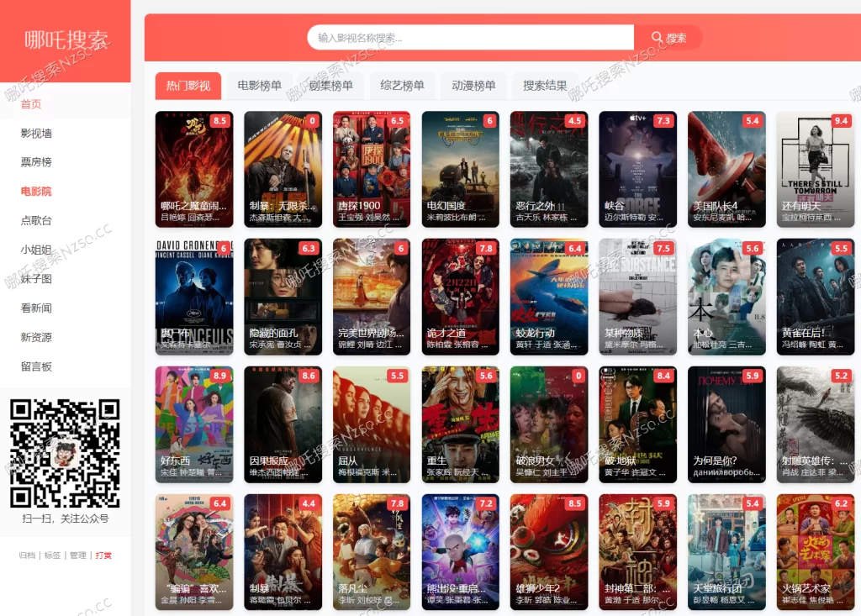Open the 落凡尘 movie poster
Viewport: 861px width, 616px height.
[372, 552]
